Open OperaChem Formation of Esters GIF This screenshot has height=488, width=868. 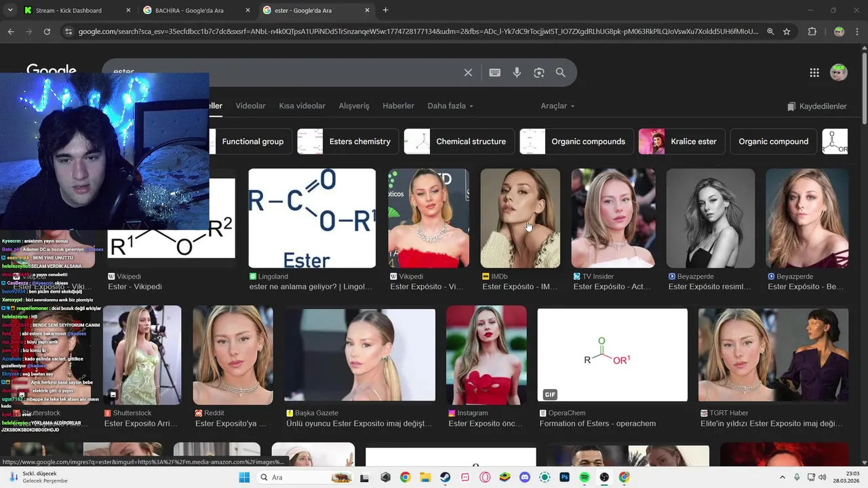click(x=612, y=355)
